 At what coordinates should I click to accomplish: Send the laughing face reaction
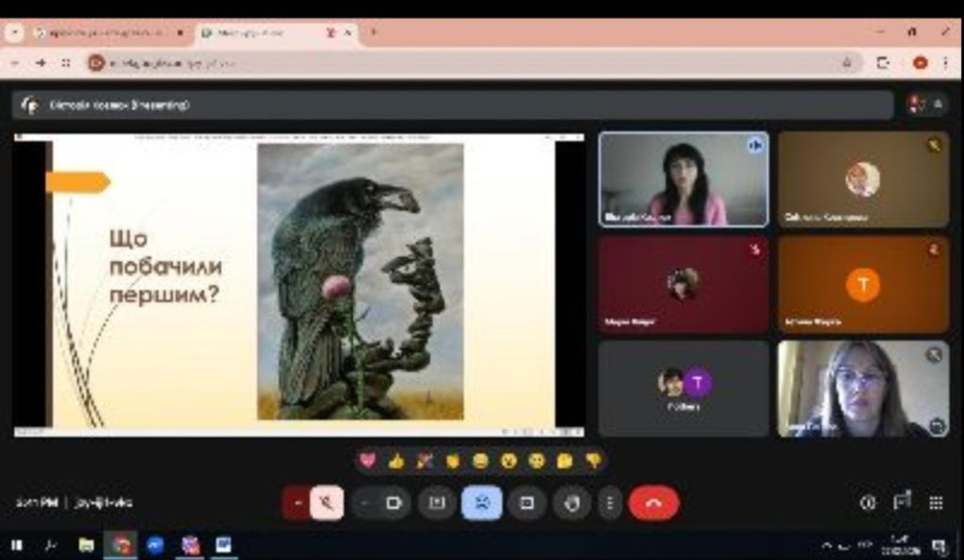(x=480, y=460)
